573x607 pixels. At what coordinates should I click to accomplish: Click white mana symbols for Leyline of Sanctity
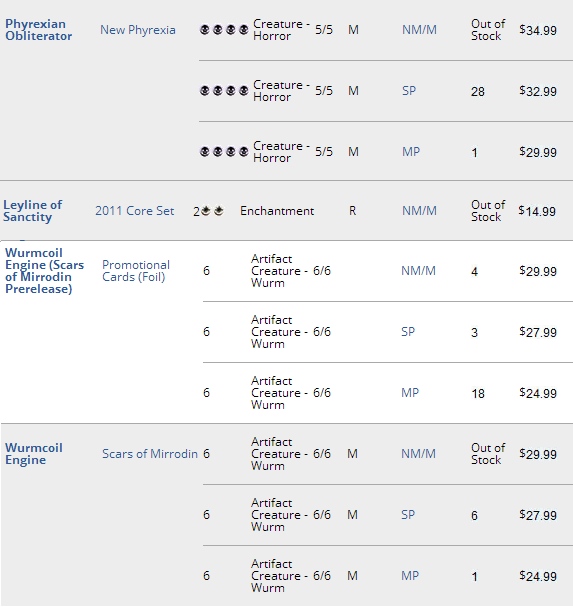pyautogui.click(x=213, y=211)
